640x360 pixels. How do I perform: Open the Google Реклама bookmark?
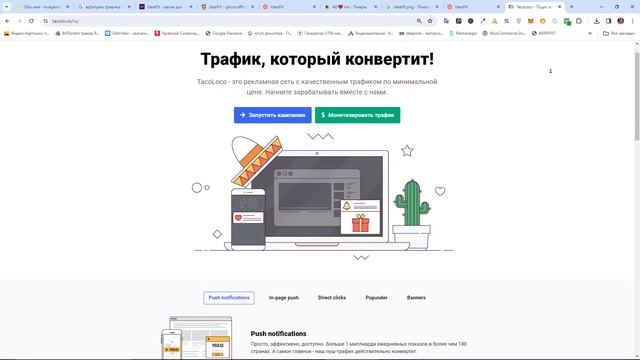tap(224, 33)
